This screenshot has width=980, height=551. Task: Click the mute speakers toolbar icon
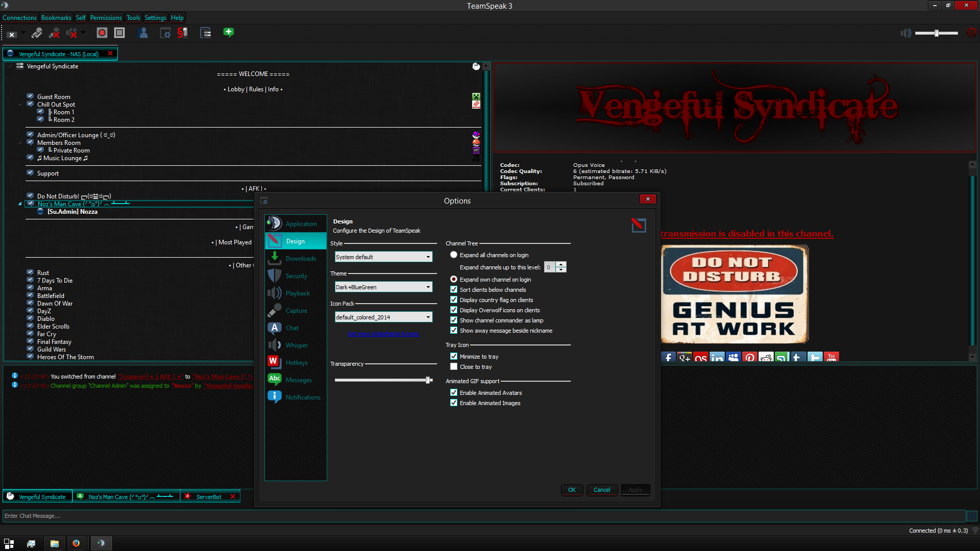(x=72, y=33)
